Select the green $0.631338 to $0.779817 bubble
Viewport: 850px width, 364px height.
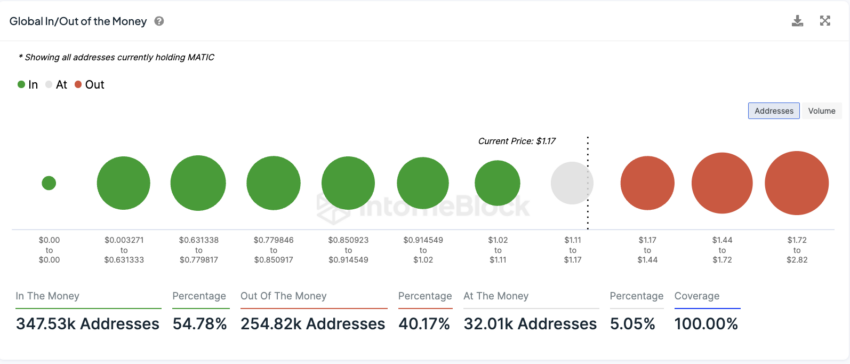(x=198, y=183)
